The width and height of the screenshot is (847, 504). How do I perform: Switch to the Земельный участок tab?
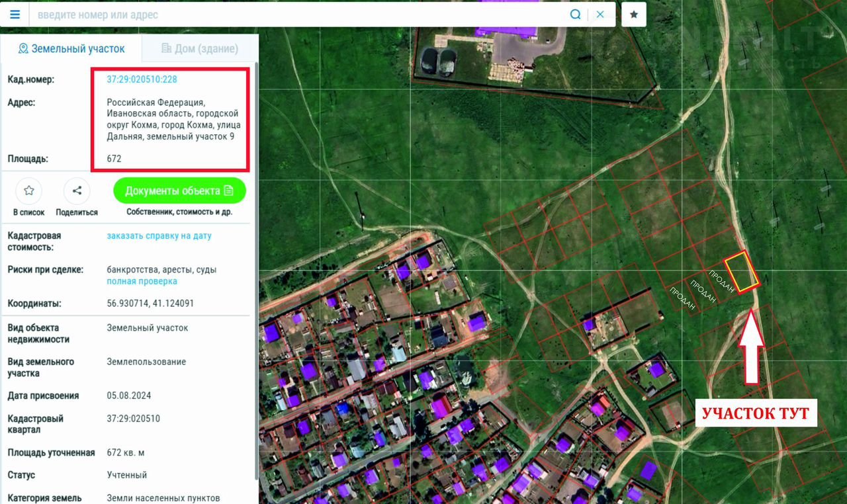coord(71,49)
